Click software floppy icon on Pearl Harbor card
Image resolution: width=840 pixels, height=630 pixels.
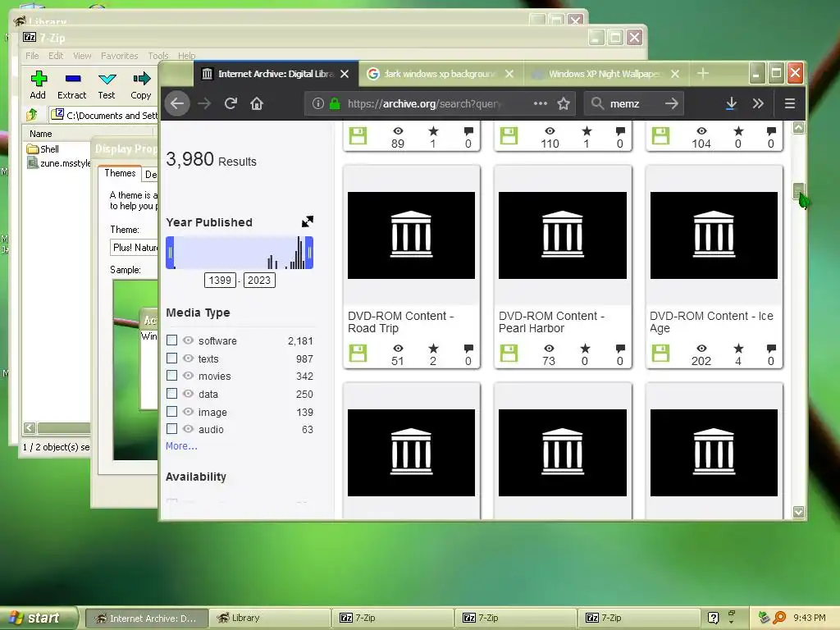click(x=509, y=353)
